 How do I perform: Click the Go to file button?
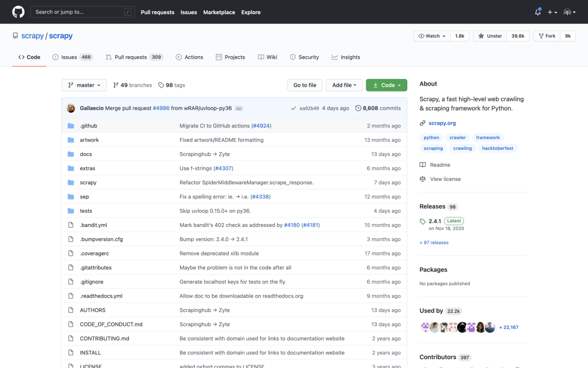coord(305,85)
